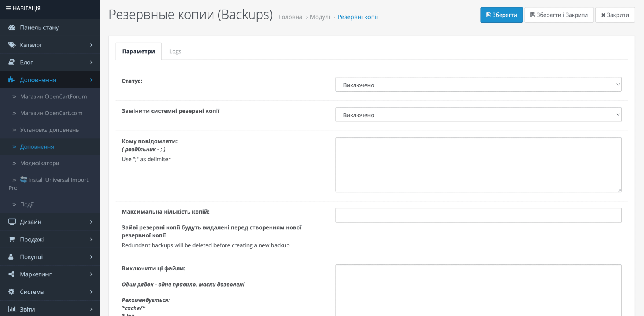Click the book icon beside Блог
This screenshot has height=316, width=644.
click(12, 62)
